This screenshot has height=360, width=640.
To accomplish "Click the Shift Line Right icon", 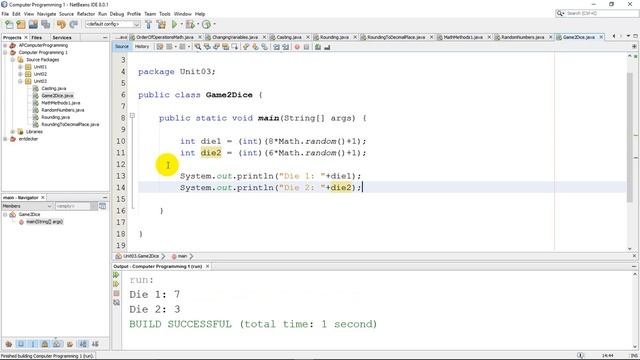I will pyautogui.click(x=285, y=47).
